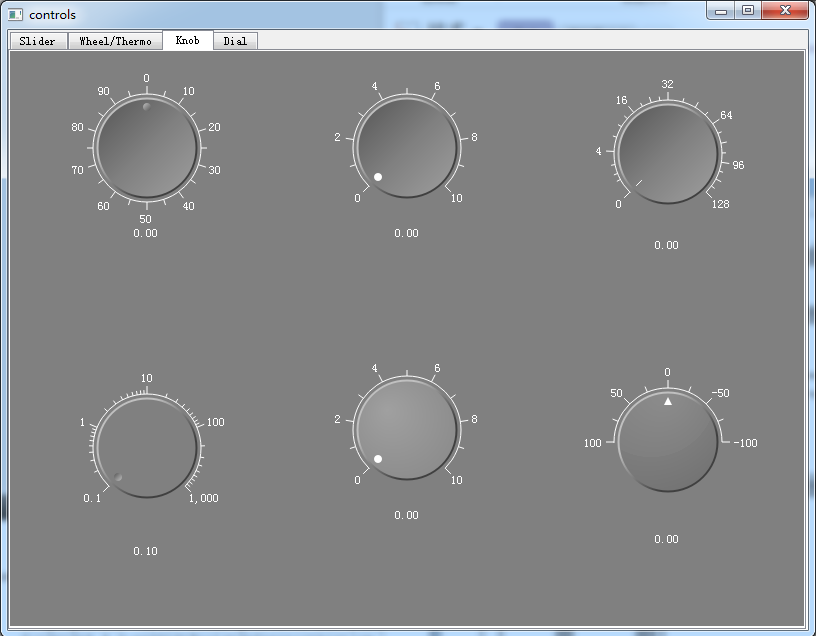Click the controls window title bar icon
Screen dimensions: 816x636
[x=16, y=15]
